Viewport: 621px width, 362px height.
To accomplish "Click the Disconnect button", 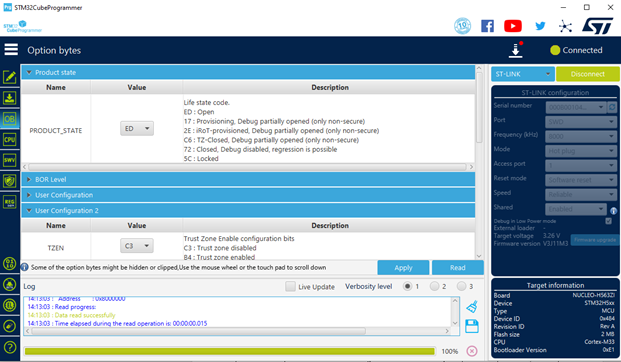I will coord(588,74).
